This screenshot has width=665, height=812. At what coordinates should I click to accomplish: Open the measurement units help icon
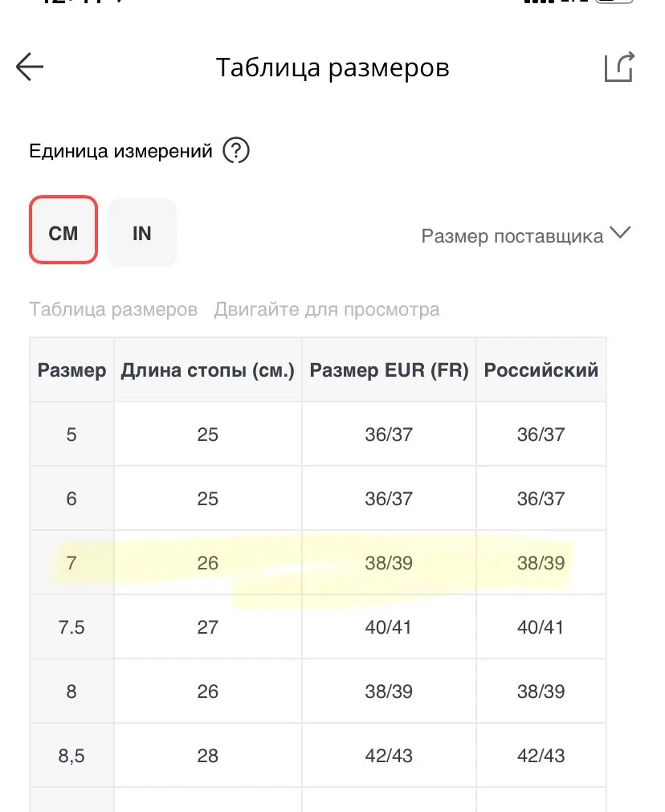click(236, 150)
